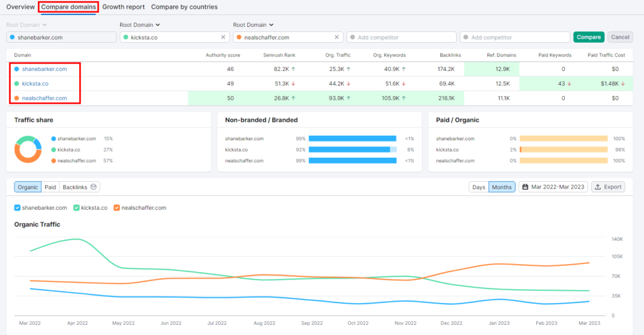This screenshot has height=335, width=644.
Task: Click the blue dot in shanebarker.com input
Action: coord(13,37)
